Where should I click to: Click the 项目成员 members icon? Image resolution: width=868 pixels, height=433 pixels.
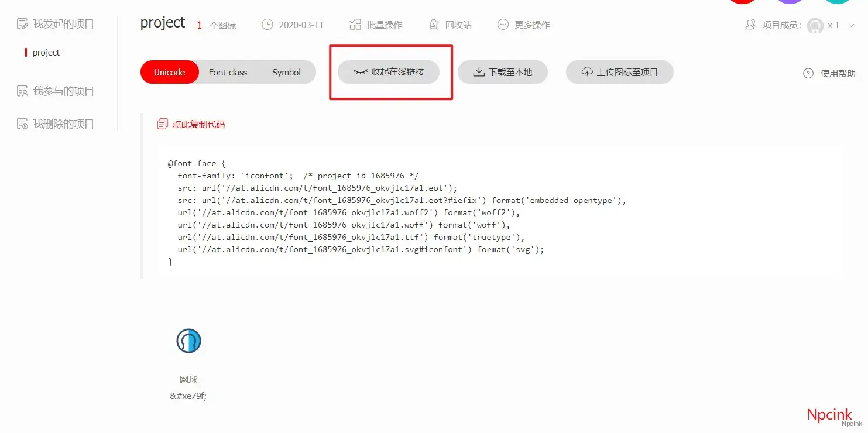tap(750, 25)
